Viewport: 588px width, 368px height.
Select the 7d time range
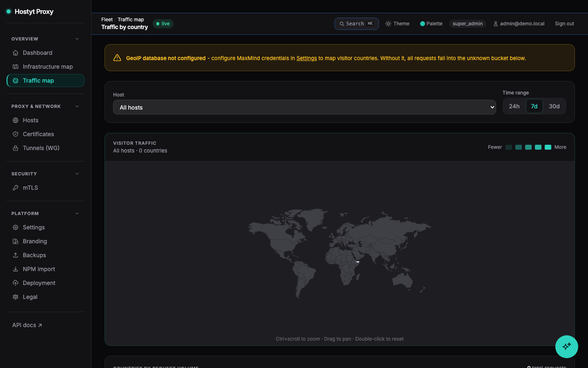pos(534,106)
